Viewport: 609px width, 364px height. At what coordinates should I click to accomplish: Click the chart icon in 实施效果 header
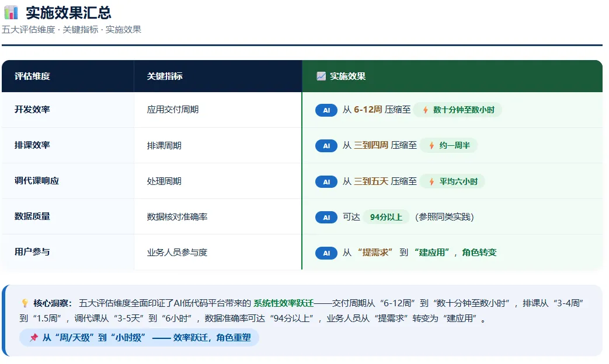tap(321, 76)
